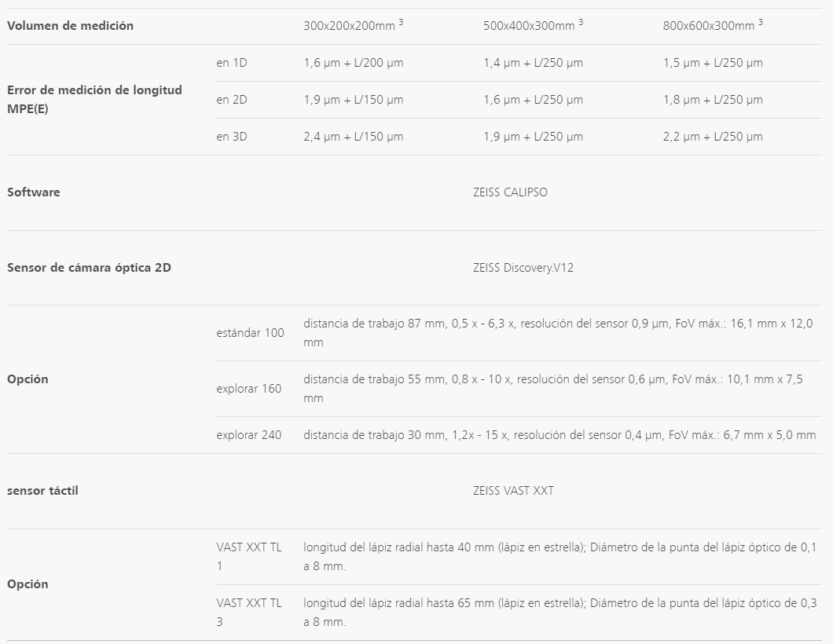Select the "en 1D" row label

click(232, 63)
